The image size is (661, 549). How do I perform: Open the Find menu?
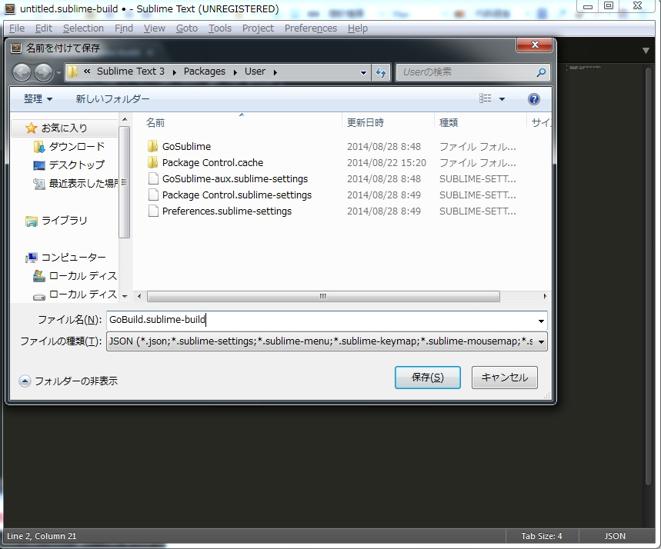124,28
